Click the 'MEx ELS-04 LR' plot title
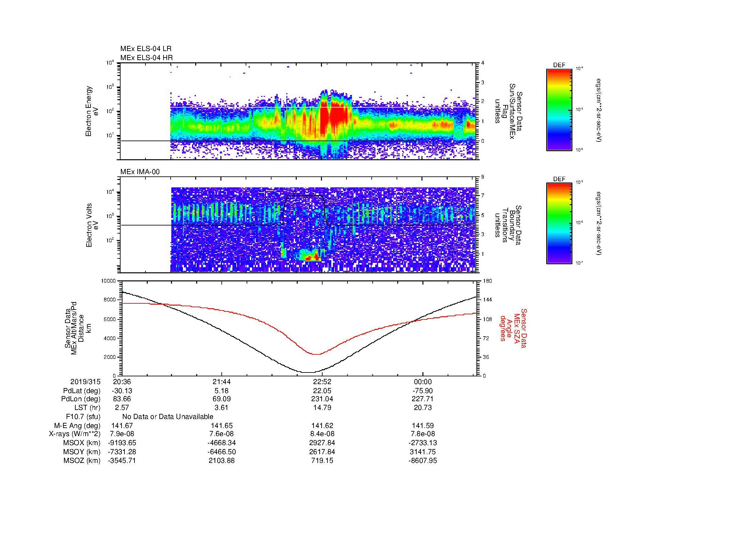This screenshot has height=534, width=756. coord(145,49)
